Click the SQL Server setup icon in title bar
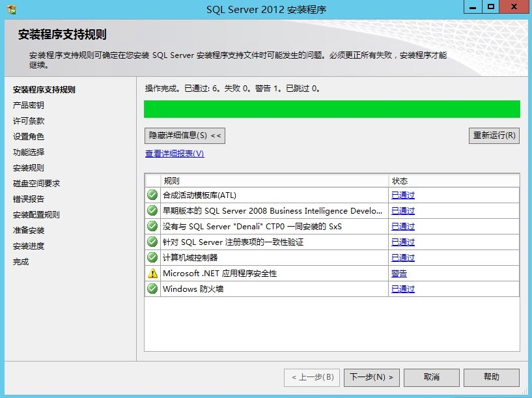This screenshot has width=532, height=398. coord(12,9)
